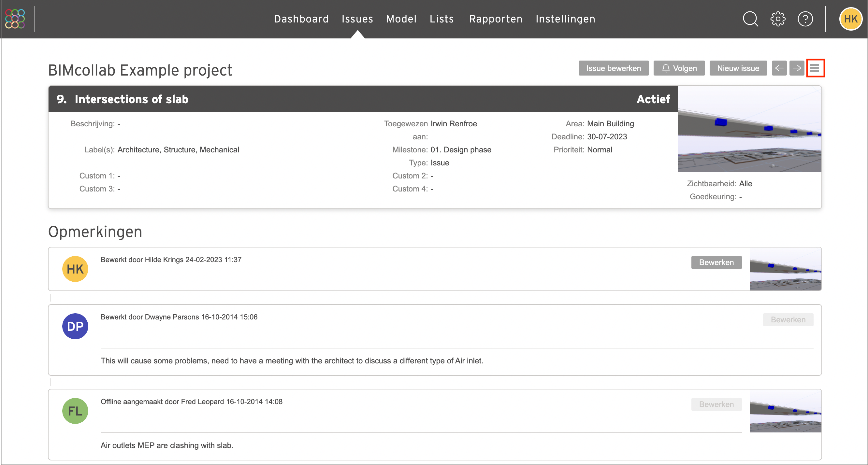Click 'Bewerkt door Dwayne Parsons' header text
This screenshot has width=868, height=465.
point(179,317)
